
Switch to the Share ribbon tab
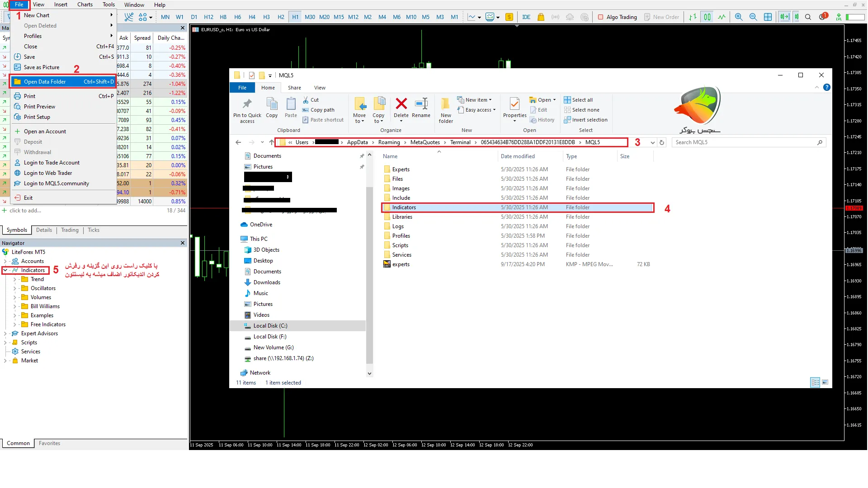click(x=294, y=88)
